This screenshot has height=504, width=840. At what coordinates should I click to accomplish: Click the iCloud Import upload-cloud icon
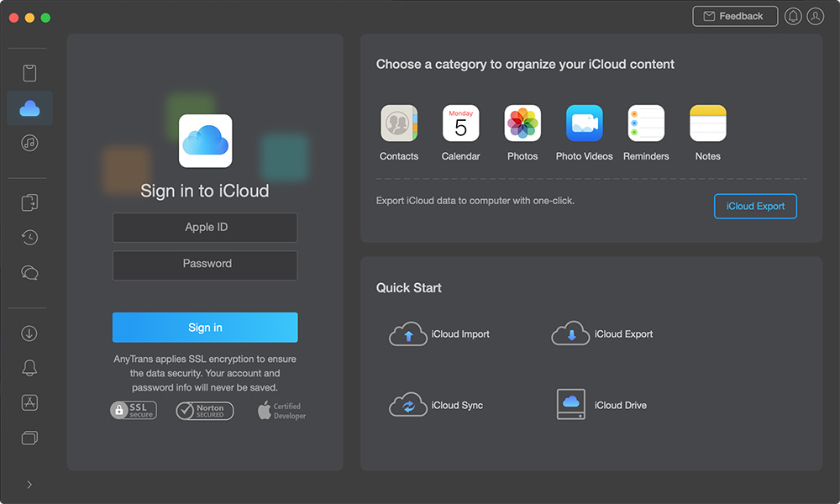coord(408,333)
